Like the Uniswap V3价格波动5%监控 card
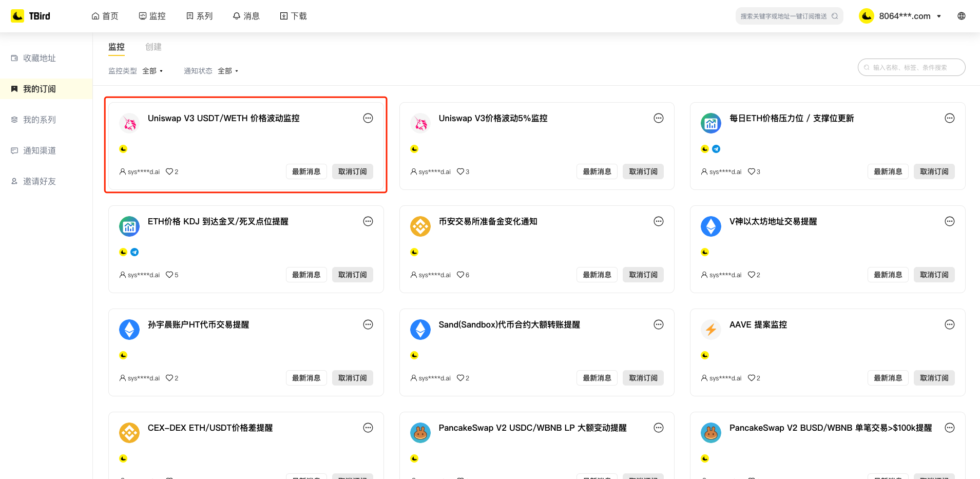 (460, 171)
